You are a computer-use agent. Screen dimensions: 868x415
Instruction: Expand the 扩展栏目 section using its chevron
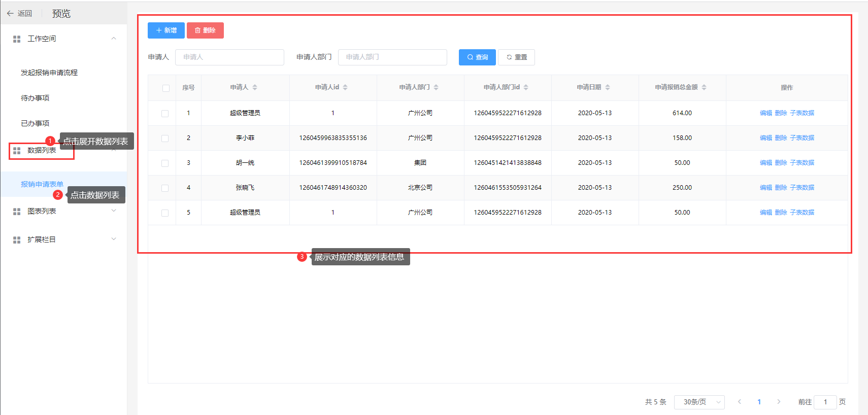pyautogui.click(x=114, y=239)
